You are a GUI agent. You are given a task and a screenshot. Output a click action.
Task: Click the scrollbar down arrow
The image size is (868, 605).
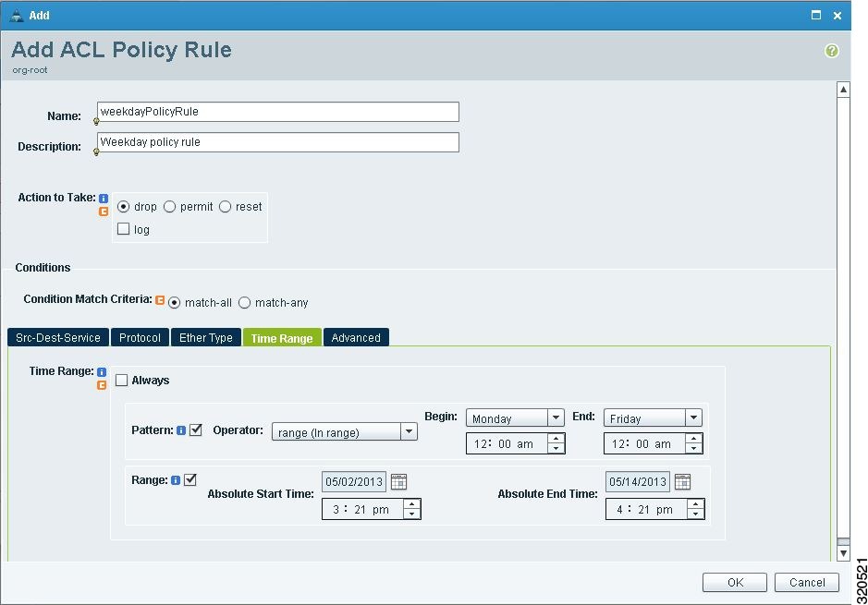click(843, 553)
